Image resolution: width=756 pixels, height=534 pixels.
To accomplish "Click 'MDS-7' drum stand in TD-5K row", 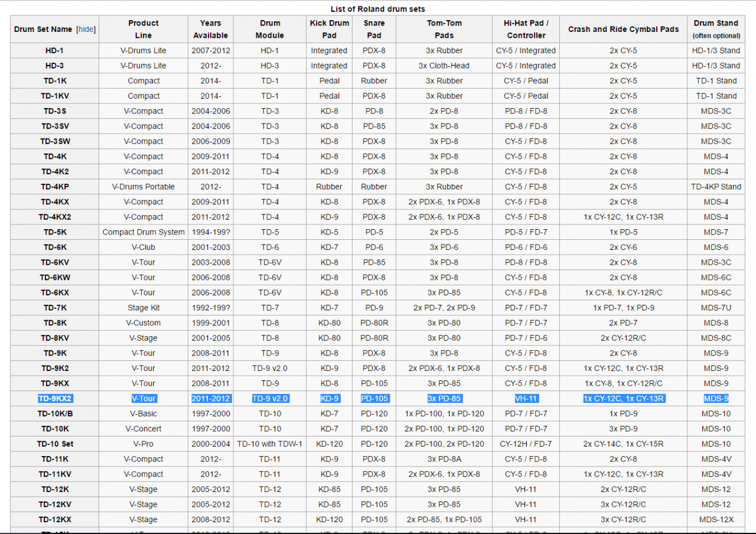I will tap(716, 232).
